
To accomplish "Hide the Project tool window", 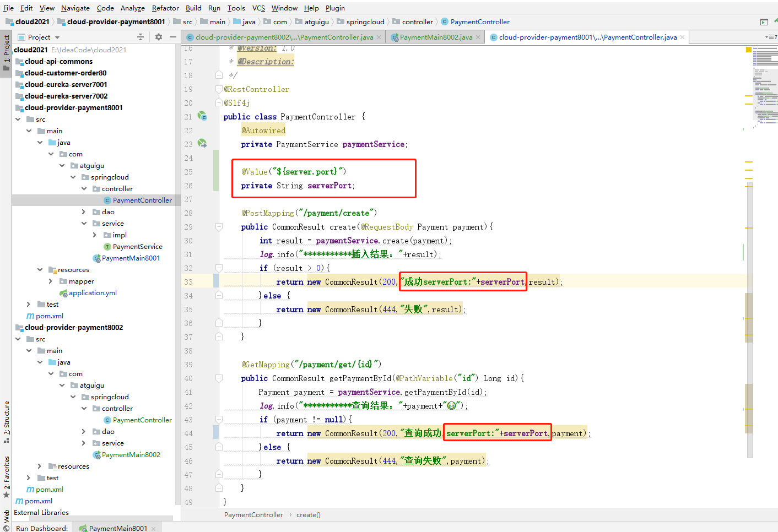I will point(173,37).
